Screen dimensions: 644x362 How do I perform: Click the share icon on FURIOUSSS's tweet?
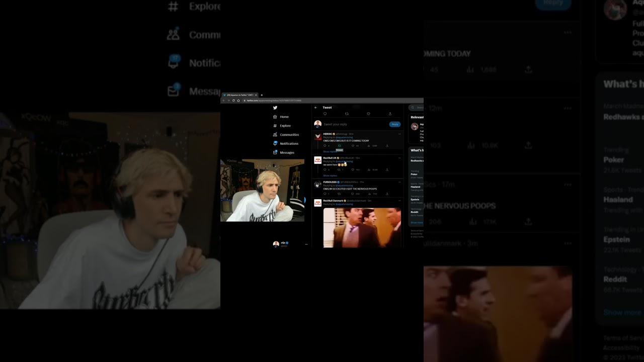[387, 194]
